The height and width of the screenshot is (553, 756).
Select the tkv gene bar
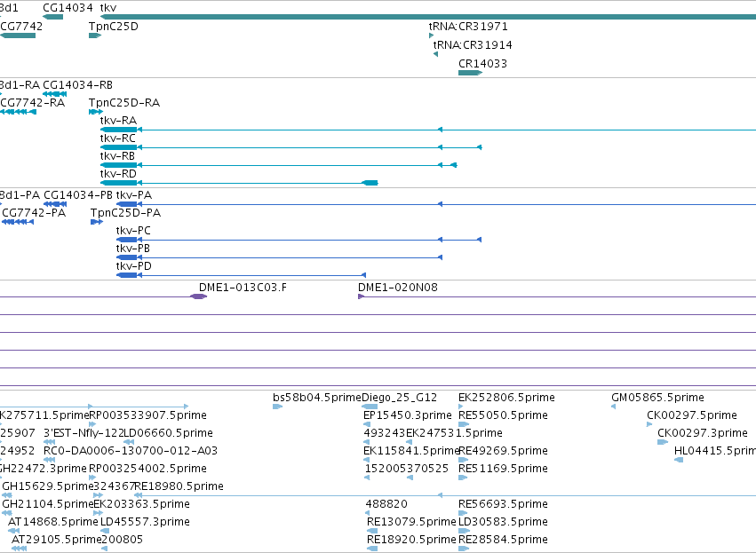[428, 17]
